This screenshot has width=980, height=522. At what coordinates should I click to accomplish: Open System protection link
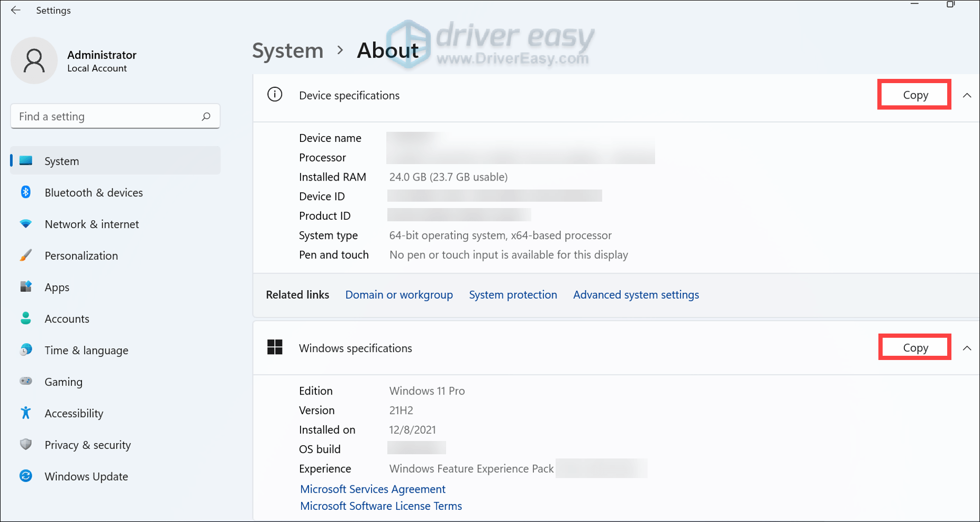pos(513,295)
